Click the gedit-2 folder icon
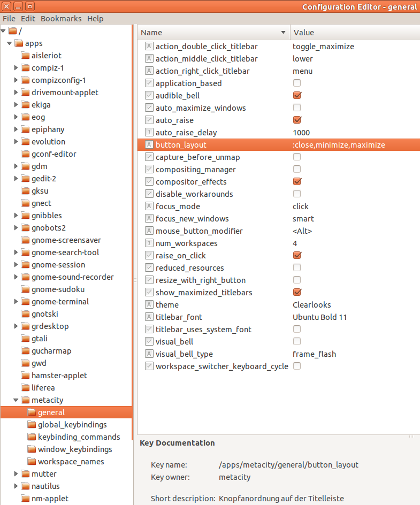 click(25, 179)
